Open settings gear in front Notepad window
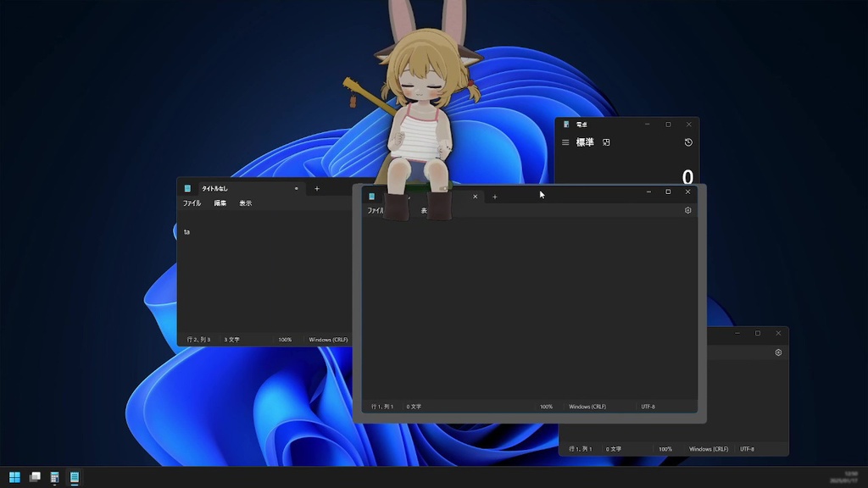This screenshot has width=868, height=488. coord(687,210)
